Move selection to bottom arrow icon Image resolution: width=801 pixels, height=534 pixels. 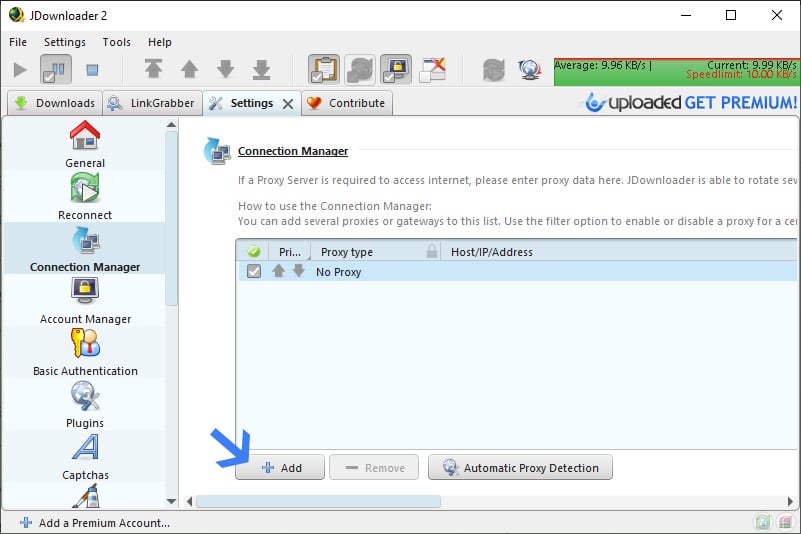(262, 69)
